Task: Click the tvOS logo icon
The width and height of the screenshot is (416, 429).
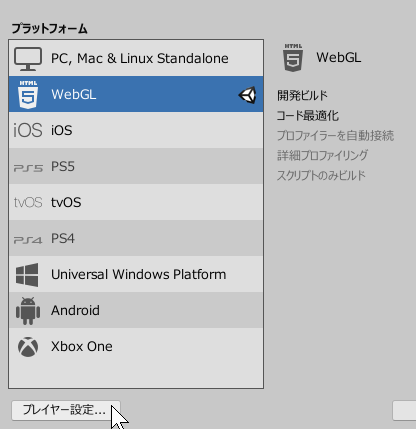Action: 28,202
